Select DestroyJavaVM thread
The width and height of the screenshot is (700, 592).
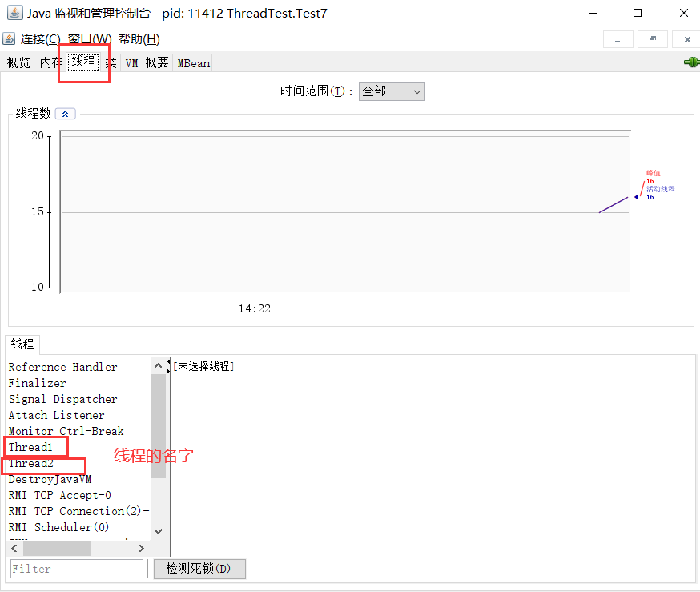(50, 480)
